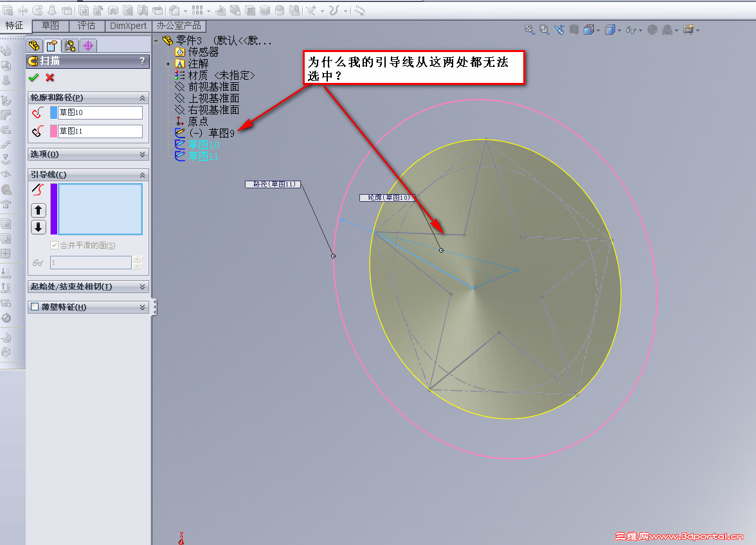Open the ConfigurationManager tab
756x545 pixels.
point(70,46)
